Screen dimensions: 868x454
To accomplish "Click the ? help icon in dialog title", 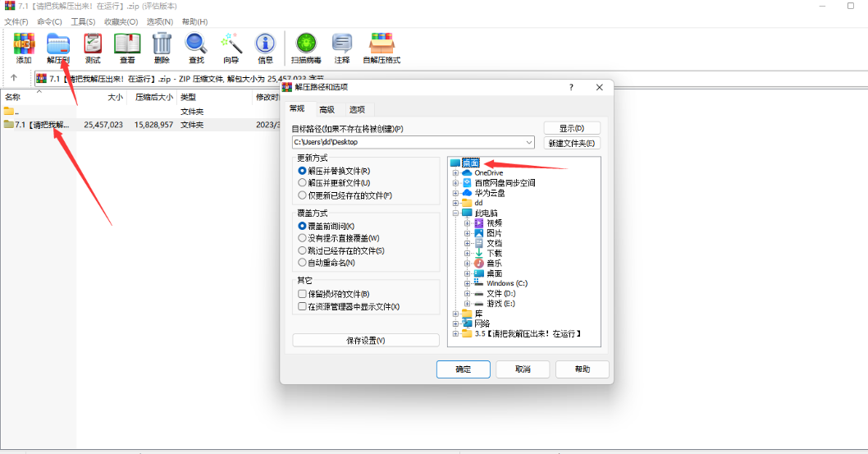I will (x=571, y=87).
